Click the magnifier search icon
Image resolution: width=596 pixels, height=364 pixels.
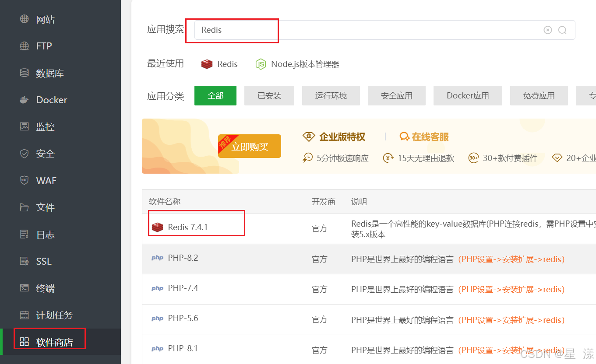(563, 30)
